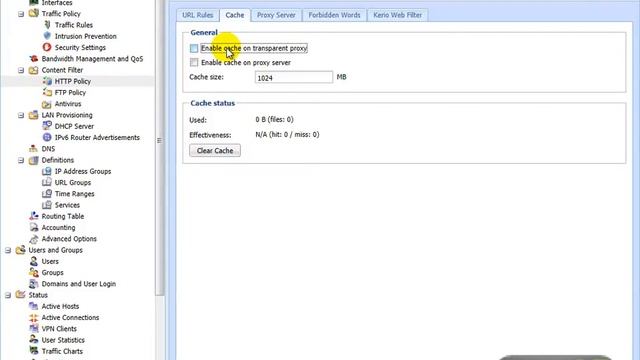Open the Proxy Server tab
The width and height of the screenshot is (640, 360).
[x=276, y=15]
